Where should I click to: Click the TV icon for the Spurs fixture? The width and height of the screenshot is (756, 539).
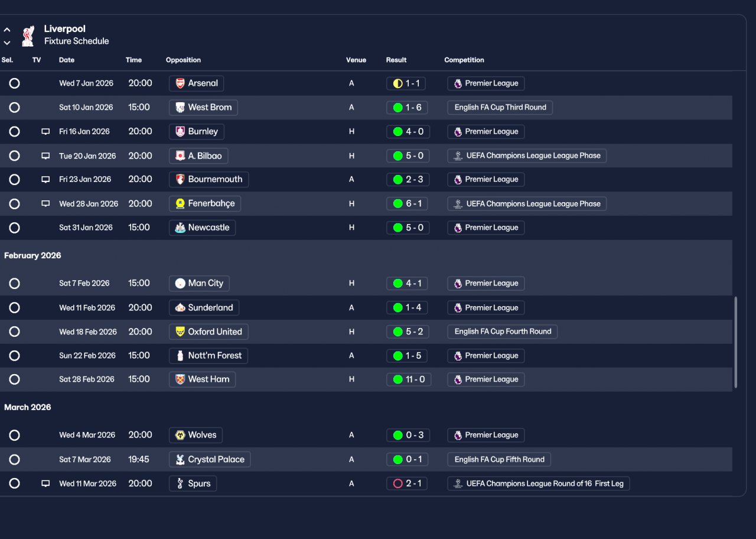(45, 483)
